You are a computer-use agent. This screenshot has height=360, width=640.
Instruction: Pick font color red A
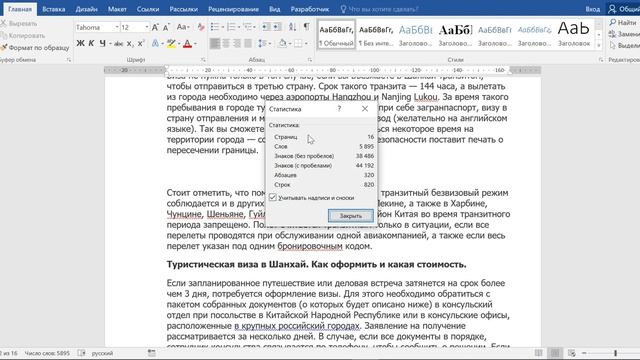pyautogui.click(x=187, y=43)
